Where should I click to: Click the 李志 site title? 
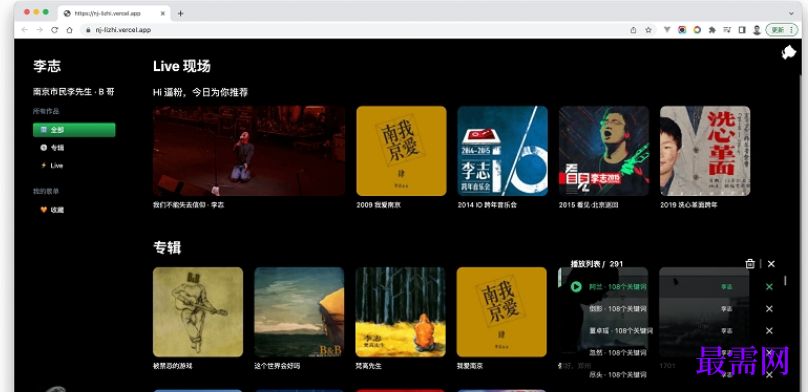47,66
